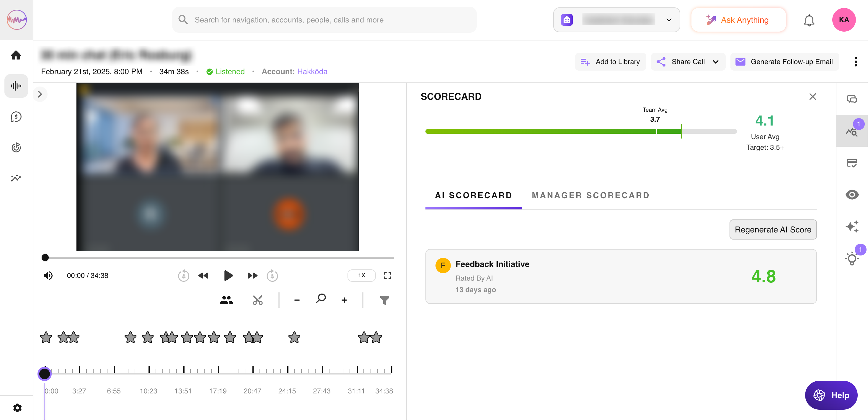This screenshot has height=420, width=868.
Task: Toggle the eye visibility panel icon
Action: coord(851,195)
